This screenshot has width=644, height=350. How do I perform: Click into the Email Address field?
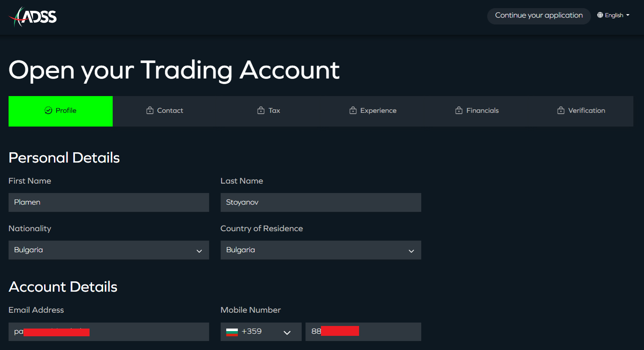pyautogui.click(x=109, y=332)
